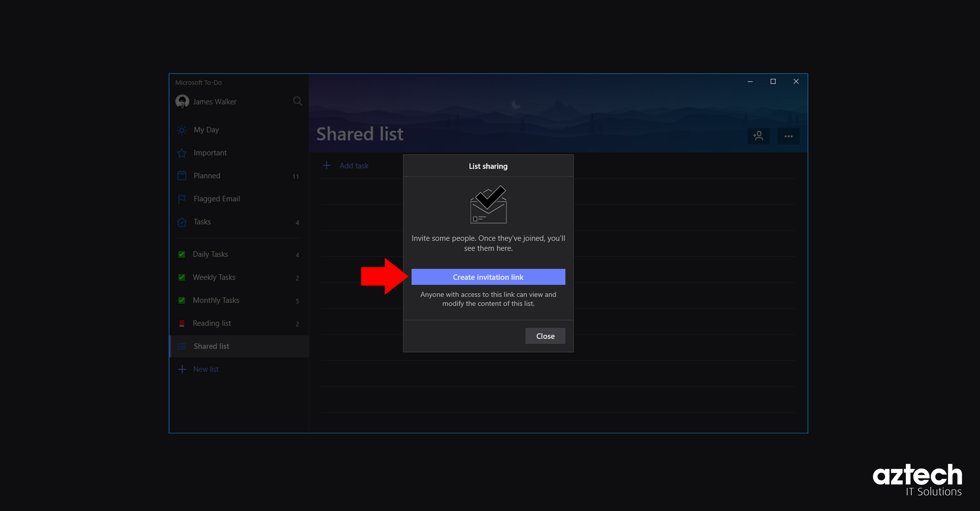Click the New list plus icon
Image resolution: width=980 pixels, height=511 pixels.
pyautogui.click(x=182, y=369)
